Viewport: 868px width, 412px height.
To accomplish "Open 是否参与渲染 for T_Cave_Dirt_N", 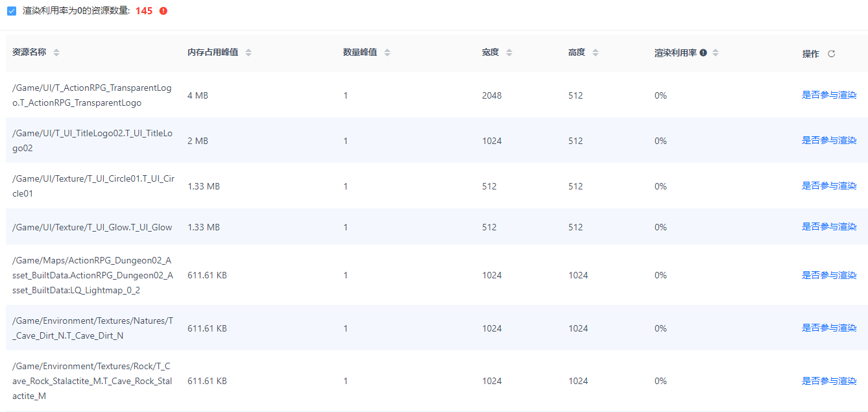I will click(829, 328).
